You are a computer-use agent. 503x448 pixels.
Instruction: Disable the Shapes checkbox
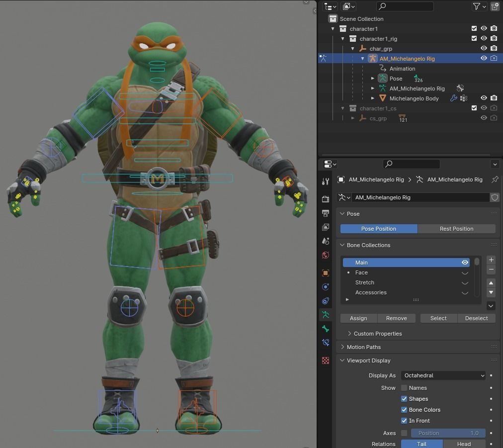tap(404, 399)
